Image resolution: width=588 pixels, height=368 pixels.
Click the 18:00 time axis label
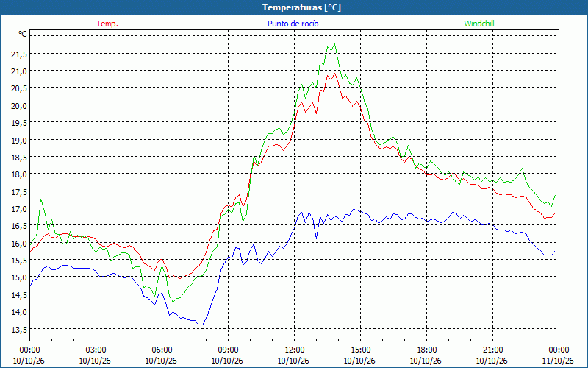[426, 350]
